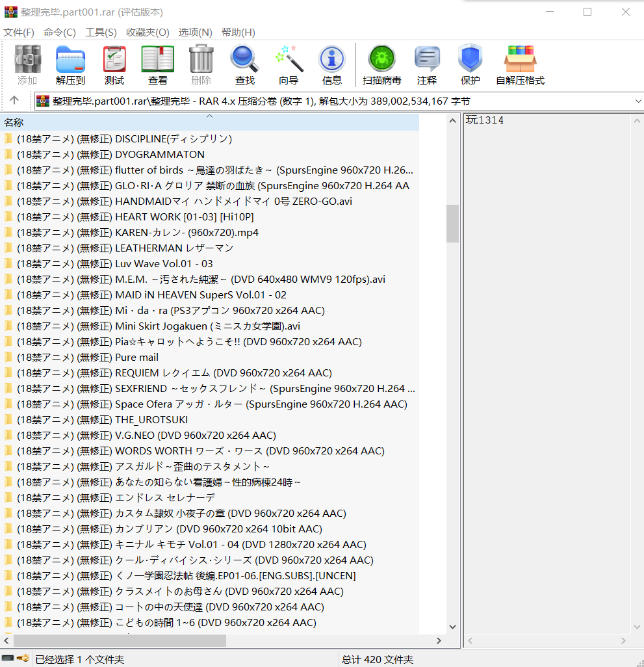Screen dimensions: 644x667
Task: Click the drive icon in status bar
Action: (x=8, y=659)
